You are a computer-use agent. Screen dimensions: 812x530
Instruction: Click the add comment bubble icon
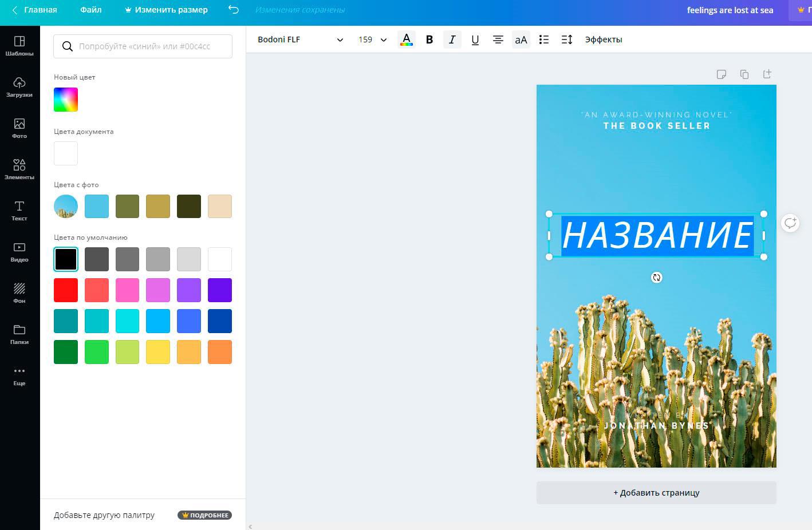pyautogui.click(x=790, y=223)
